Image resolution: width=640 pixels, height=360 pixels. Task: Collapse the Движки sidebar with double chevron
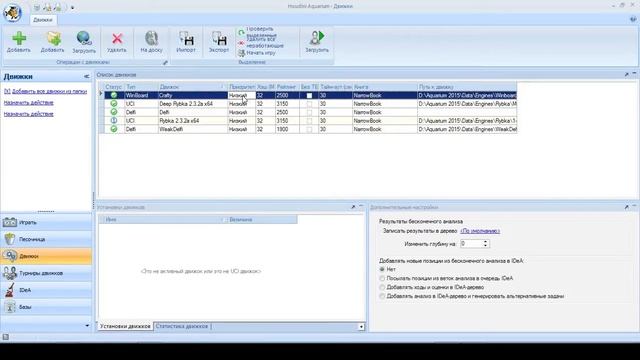(87, 76)
